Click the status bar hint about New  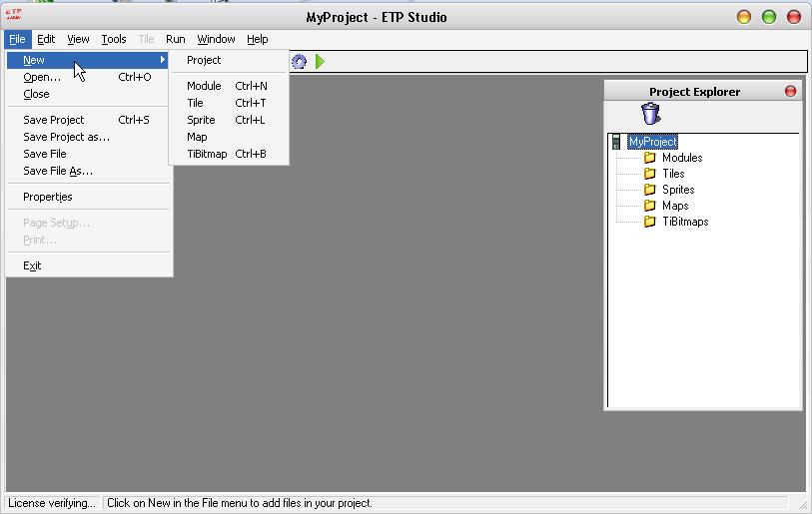[240, 503]
